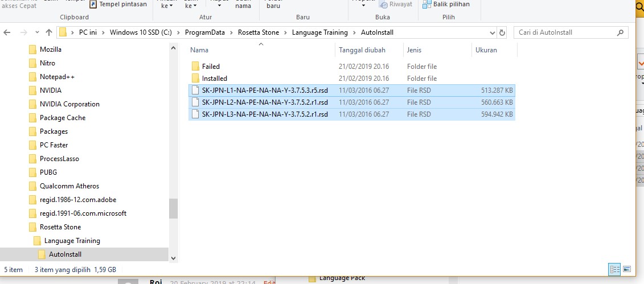
Task: Select regid.1986-12.com.adobe tree folder
Action: (78, 200)
